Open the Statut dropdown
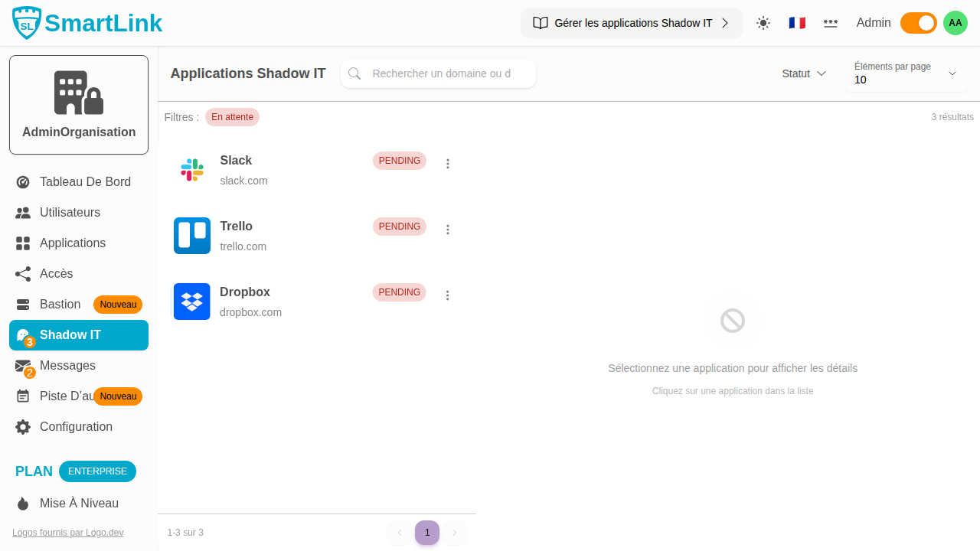Image resolution: width=980 pixels, height=551 pixels. (x=803, y=73)
